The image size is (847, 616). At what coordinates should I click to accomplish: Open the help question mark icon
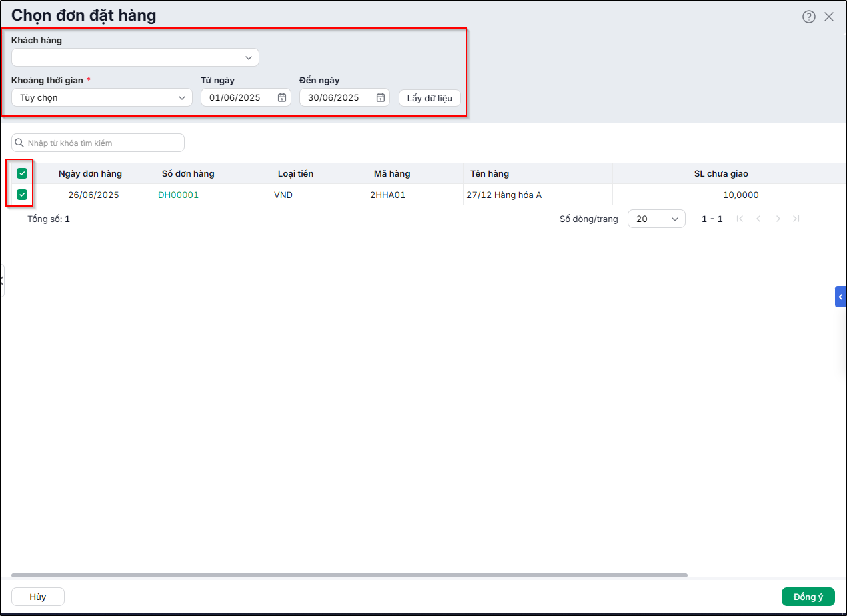[809, 17]
